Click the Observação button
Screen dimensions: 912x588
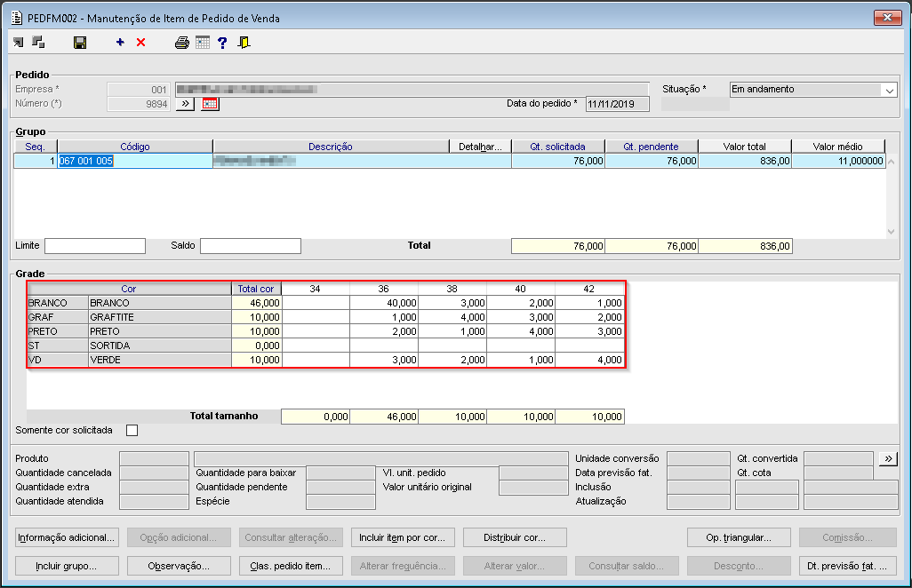(x=179, y=566)
